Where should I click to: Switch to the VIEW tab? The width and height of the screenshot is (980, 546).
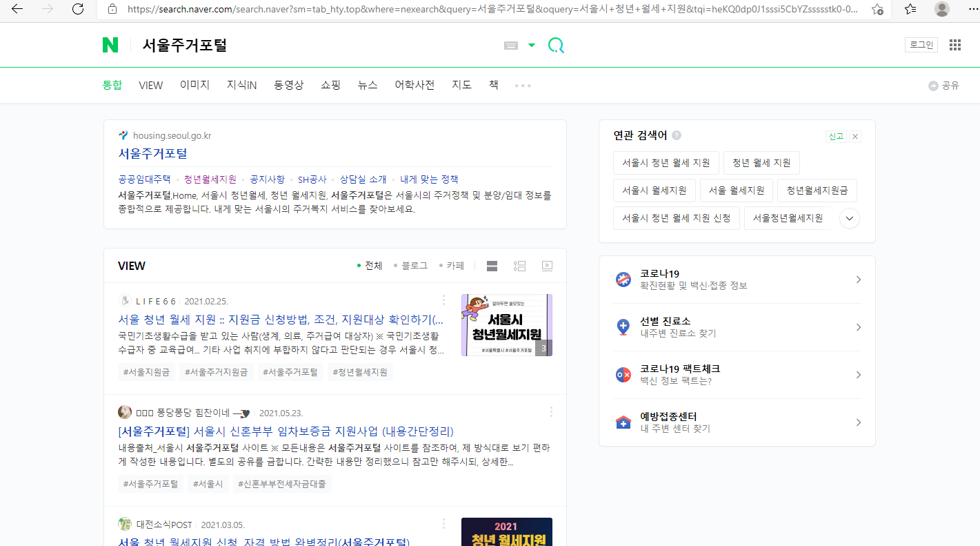pos(151,85)
